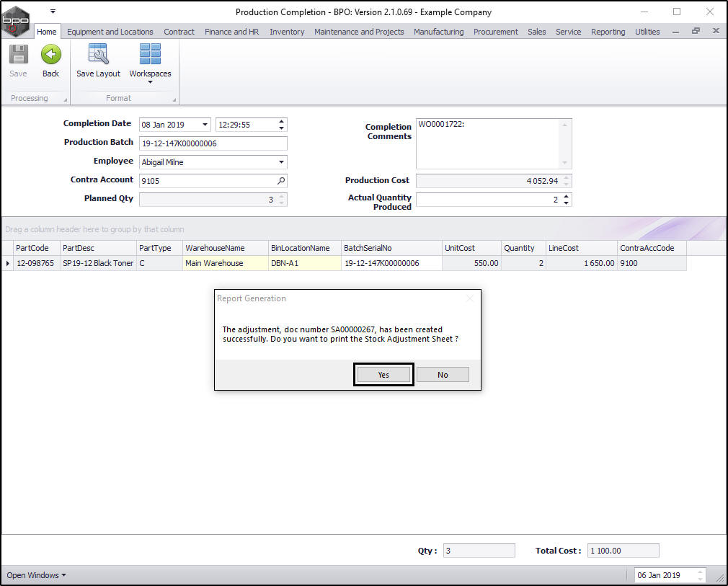The height and width of the screenshot is (586, 728).
Task: Increase Actual Quantity Produced value
Action: (x=566, y=197)
